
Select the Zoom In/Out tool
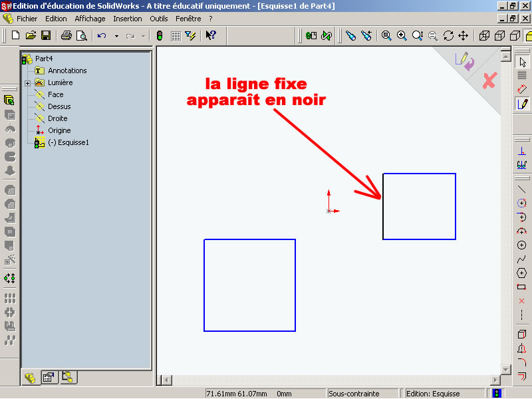tap(418, 35)
